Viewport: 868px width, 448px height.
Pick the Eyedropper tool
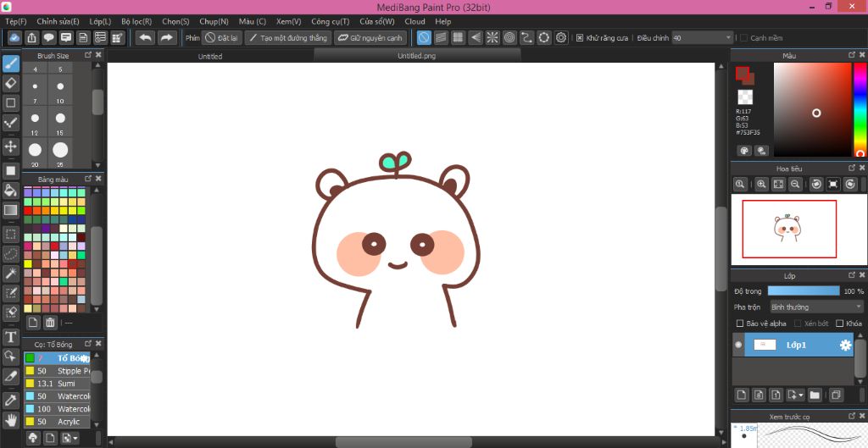[11, 399]
